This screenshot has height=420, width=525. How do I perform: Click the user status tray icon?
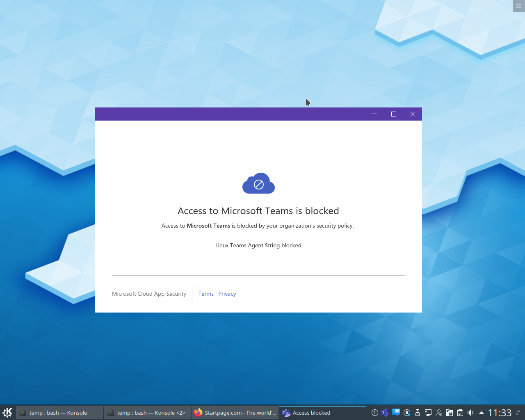click(439, 413)
